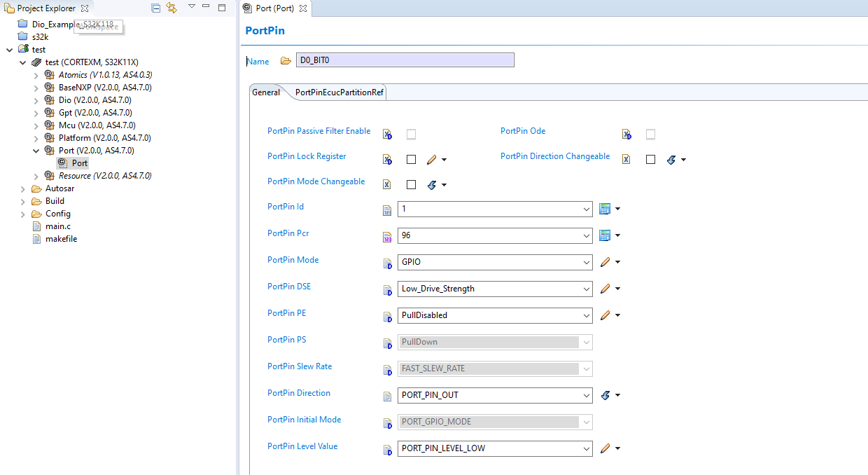Screen dimensions: 868x475
Task: Enable the PortPin Passive Filter Enable checkbox
Action: point(411,134)
